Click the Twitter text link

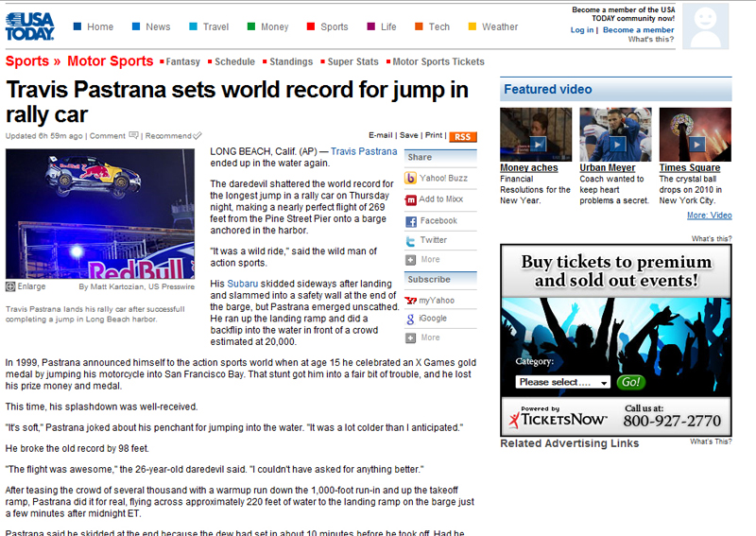click(434, 240)
